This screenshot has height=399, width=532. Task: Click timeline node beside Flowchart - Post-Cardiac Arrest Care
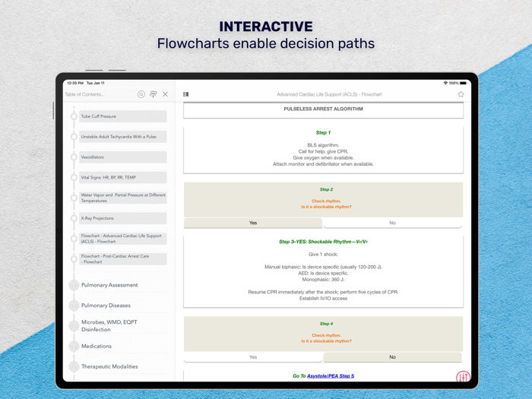[x=74, y=259]
